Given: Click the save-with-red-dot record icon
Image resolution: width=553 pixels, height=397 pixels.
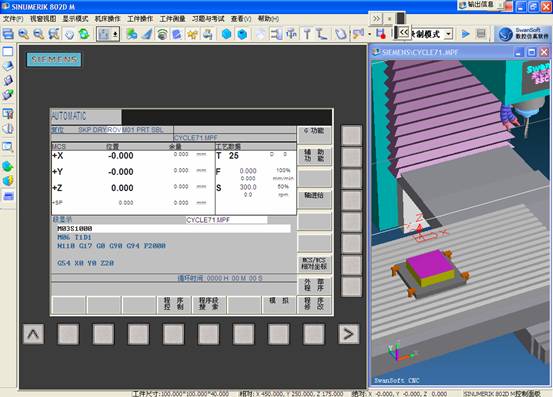Looking at the screenshot, I should pyautogui.click(x=380, y=34).
